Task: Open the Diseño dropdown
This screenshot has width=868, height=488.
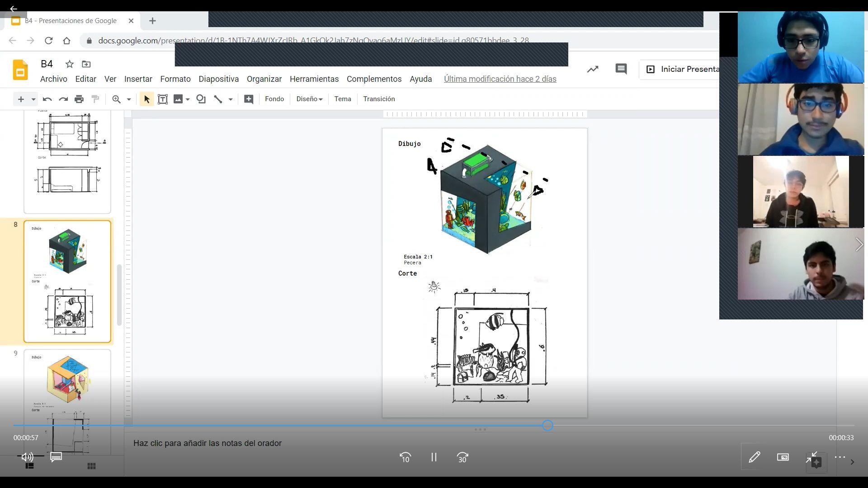Action: click(x=310, y=99)
